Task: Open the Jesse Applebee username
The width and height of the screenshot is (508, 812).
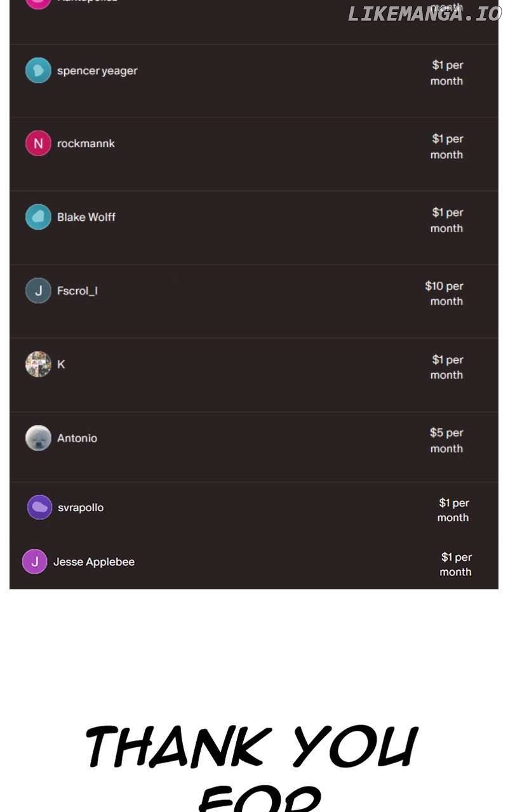Action: (x=94, y=561)
